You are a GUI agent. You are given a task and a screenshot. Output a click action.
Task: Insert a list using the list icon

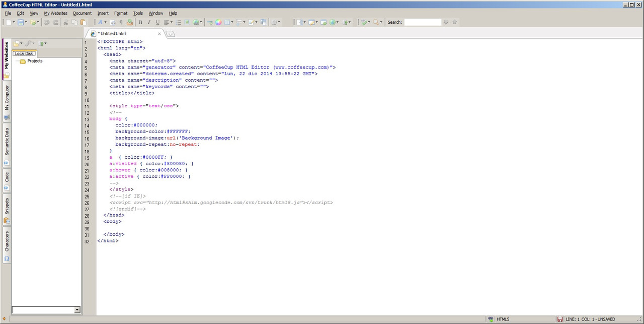click(178, 22)
